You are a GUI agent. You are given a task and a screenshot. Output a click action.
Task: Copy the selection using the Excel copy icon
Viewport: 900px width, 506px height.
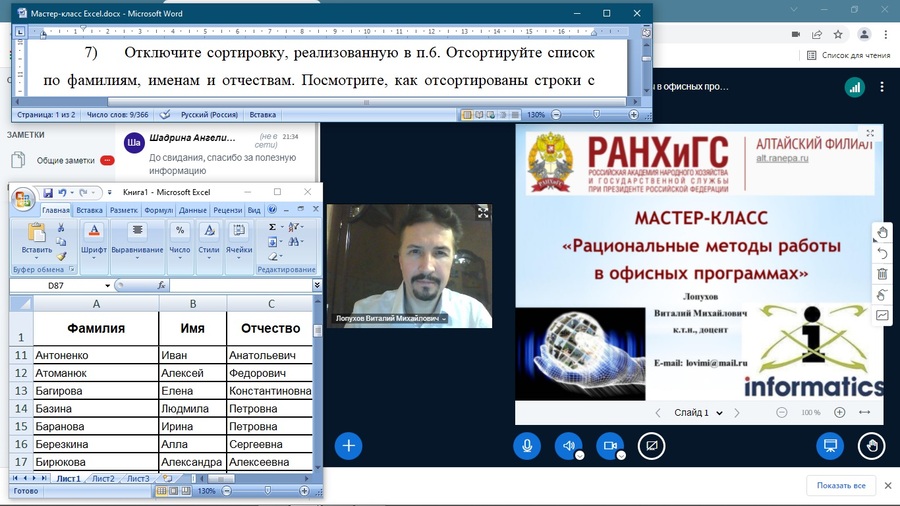61,242
